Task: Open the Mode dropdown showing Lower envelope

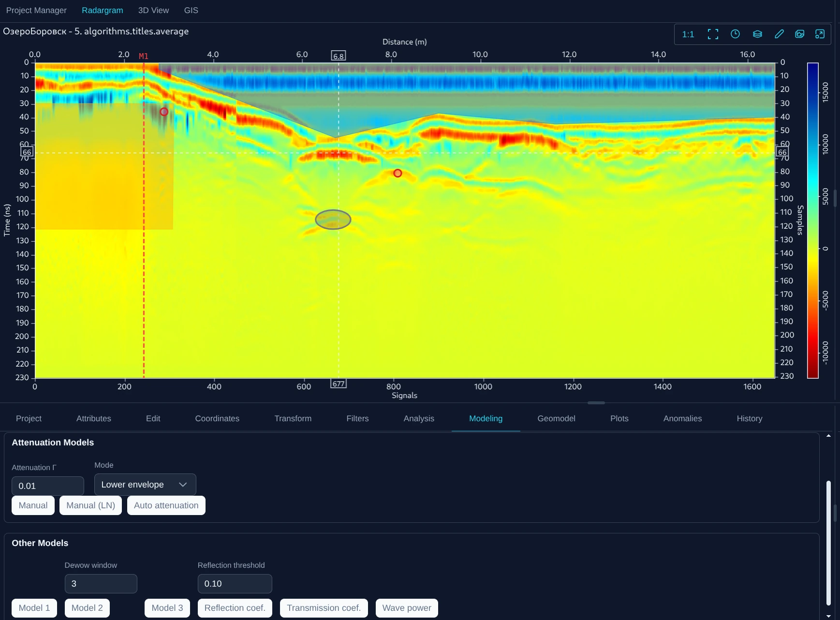Action: pos(145,484)
